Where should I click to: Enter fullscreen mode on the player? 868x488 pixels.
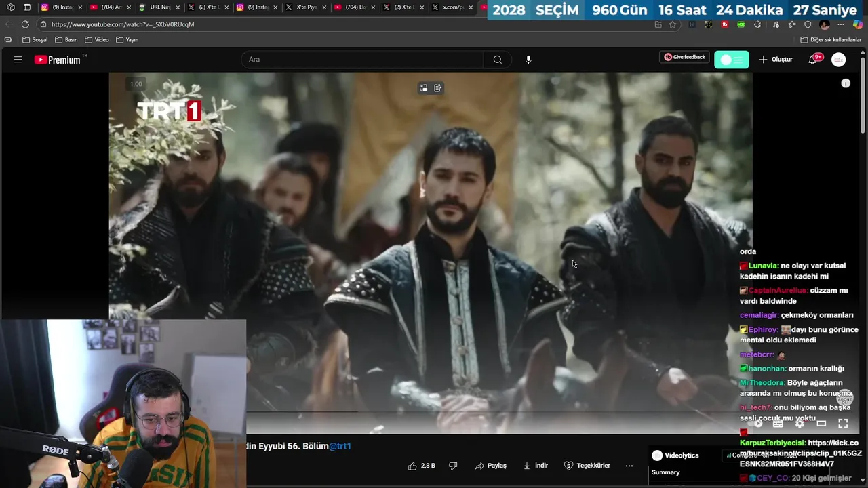pos(843,424)
